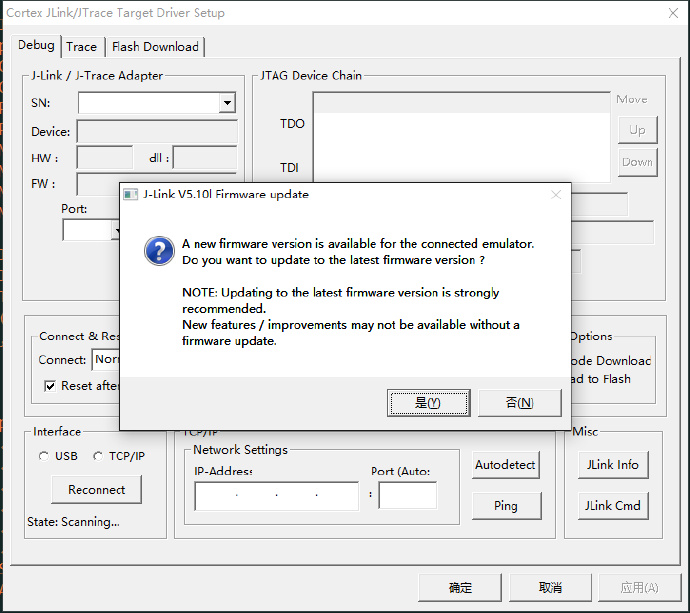Select the TCP/IP interface radio button
The image size is (690, 613).
coord(98,456)
